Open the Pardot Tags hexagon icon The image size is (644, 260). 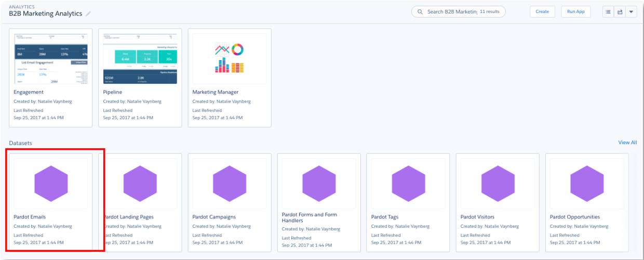coord(408,184)
